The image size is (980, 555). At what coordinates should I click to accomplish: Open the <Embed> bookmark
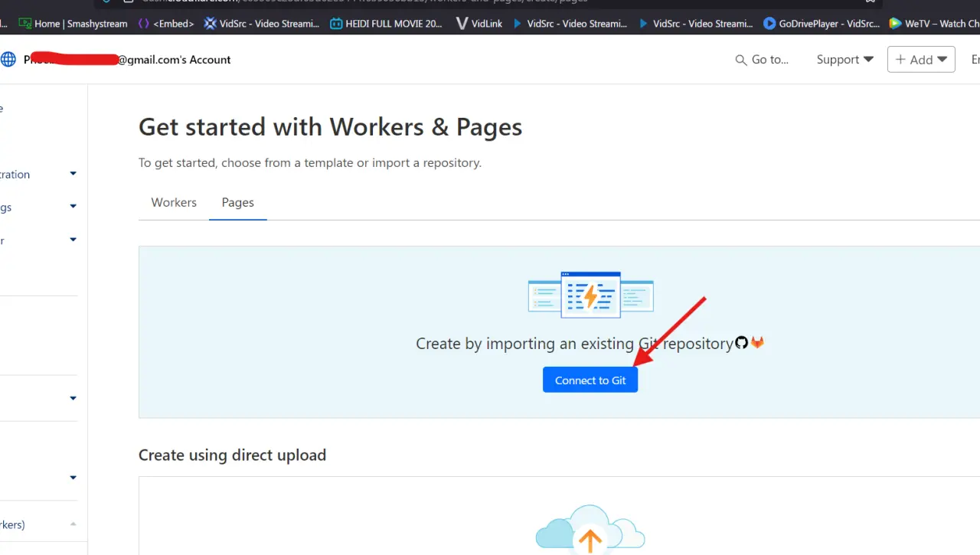(166, 24)
